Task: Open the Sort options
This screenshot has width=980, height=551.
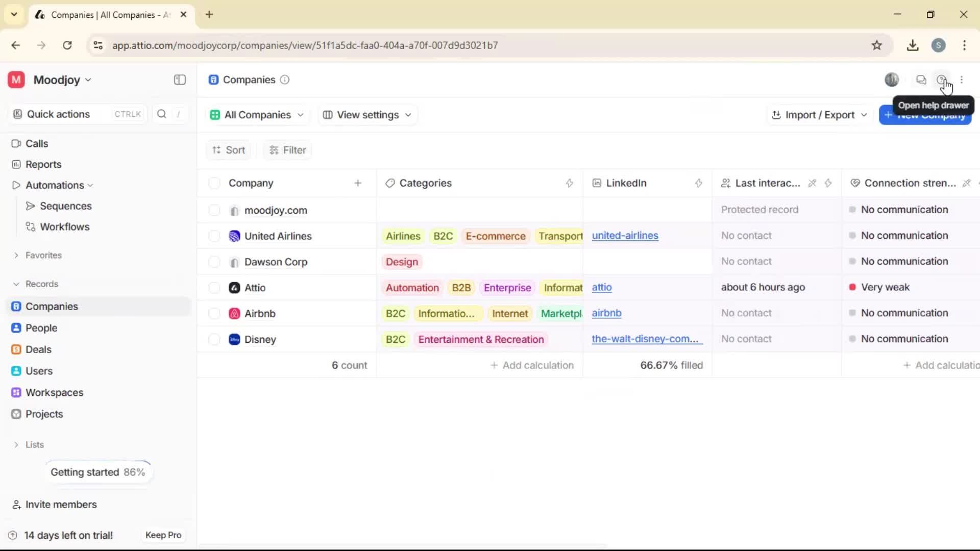Action: coord(228,149)
